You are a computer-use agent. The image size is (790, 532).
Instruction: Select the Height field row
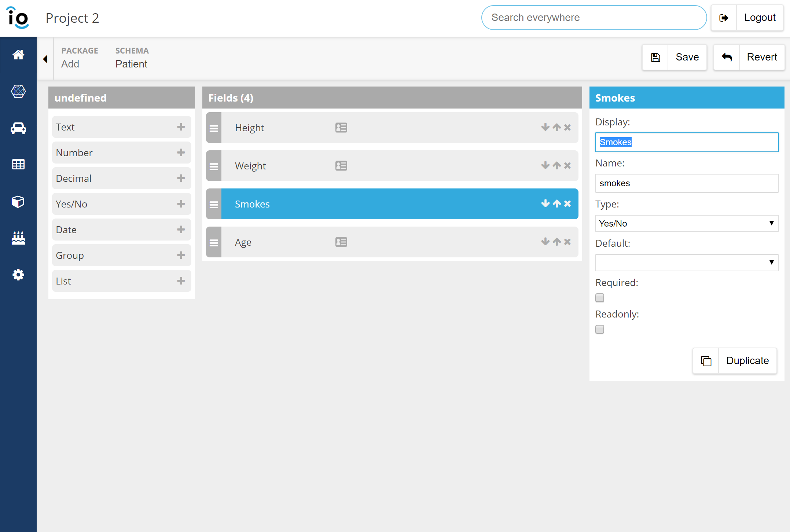click(x=392, y=128)
